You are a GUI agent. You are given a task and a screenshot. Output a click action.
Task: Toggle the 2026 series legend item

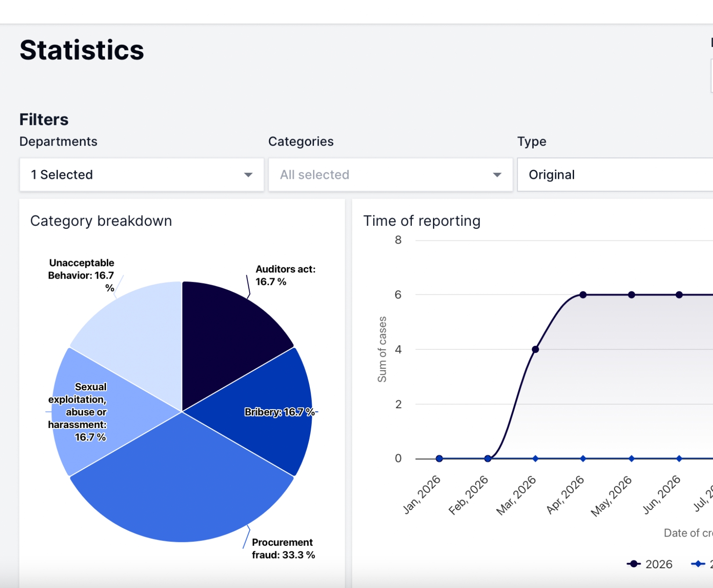pos(650,564)
